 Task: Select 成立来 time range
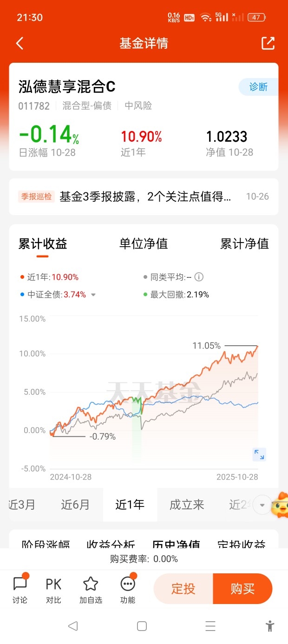pyautogui.click(x=187, y=505)
